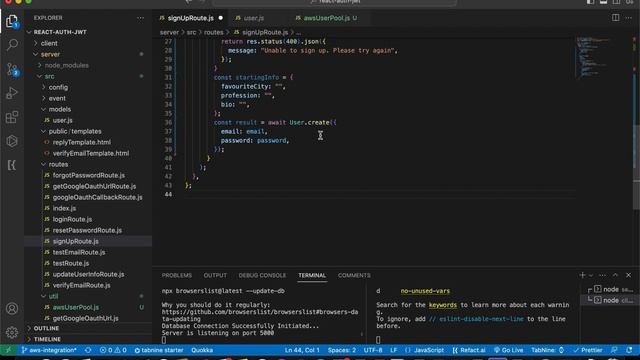The image size is (640, 360).
Task: Open errors and warnings count in status bar
Action: tap(113, 350)
